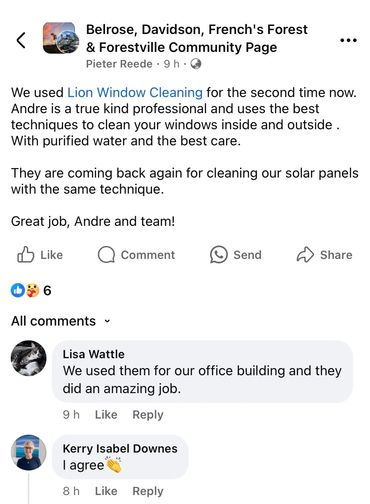Screen dimensions: 370x504
Task: Tap the Share arrow icon
Action: pos(305,255)
